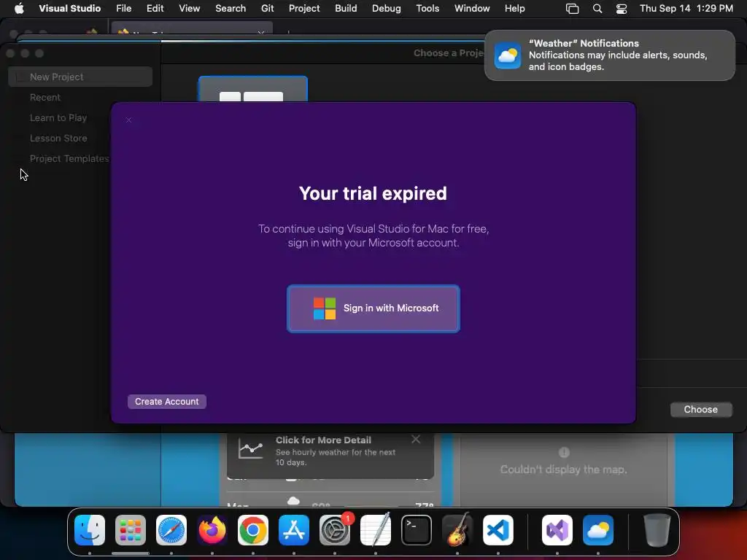Open the Visual Studio app menu
Viewport: 747px width, 560px height.
pyautogui.click(x=69, y=8)
